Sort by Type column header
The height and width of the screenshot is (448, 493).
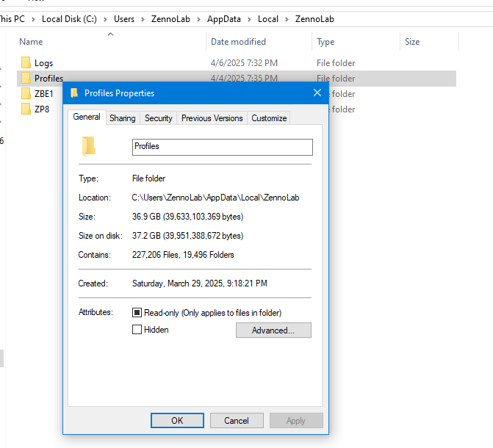coord(325,42)
